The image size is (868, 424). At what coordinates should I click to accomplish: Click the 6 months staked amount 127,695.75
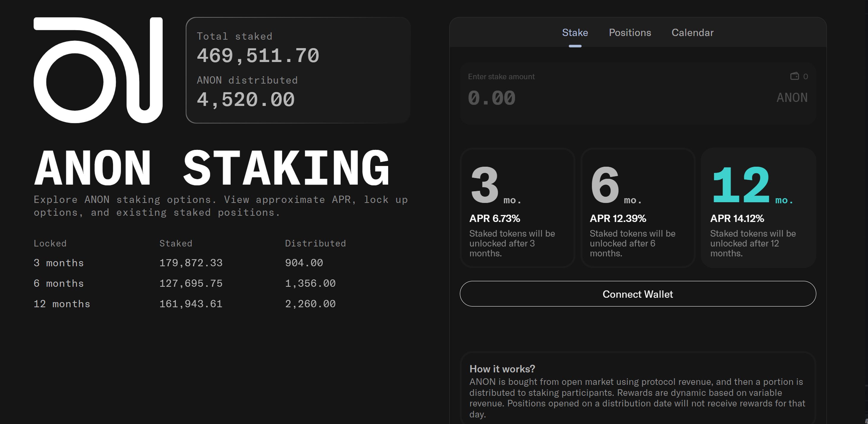pyautogui.click(x=191, y=283)
